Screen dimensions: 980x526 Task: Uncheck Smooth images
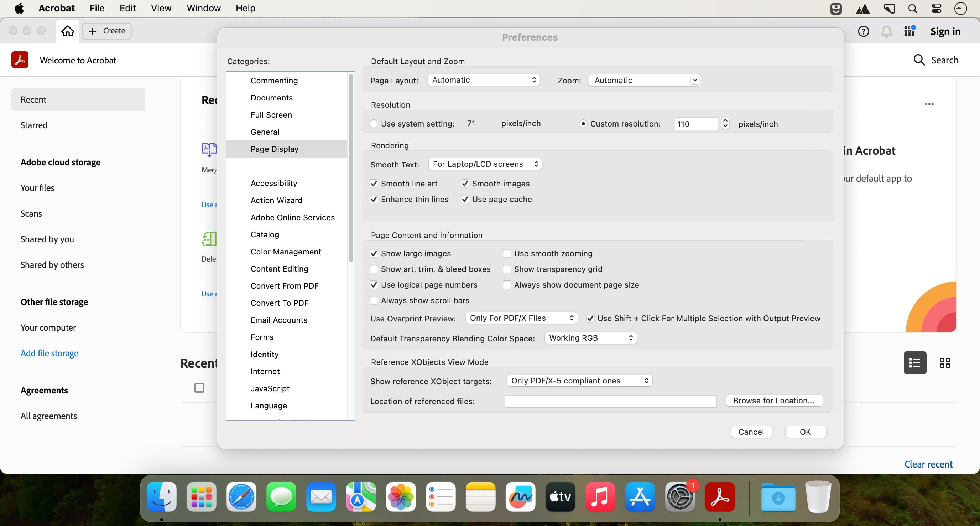point(465,184)
